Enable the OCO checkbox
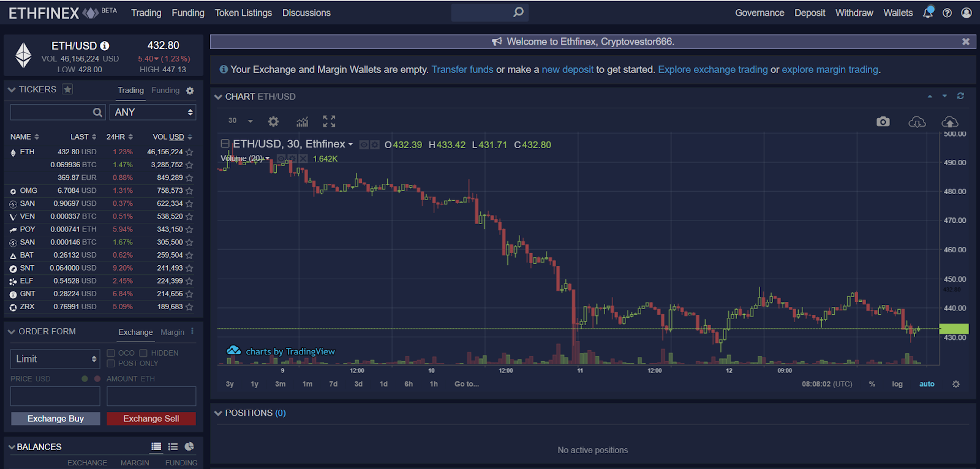Screen dimensions: 980x469 (111, 353)
